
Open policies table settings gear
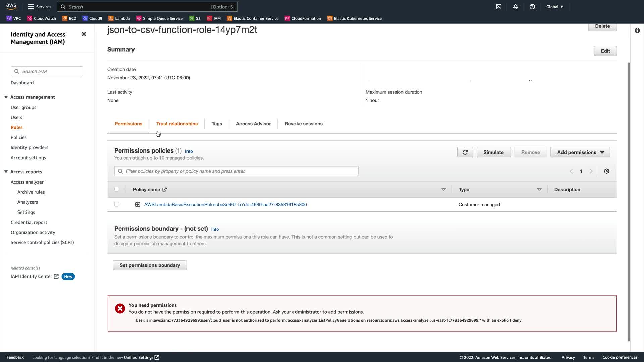(607, 171)
